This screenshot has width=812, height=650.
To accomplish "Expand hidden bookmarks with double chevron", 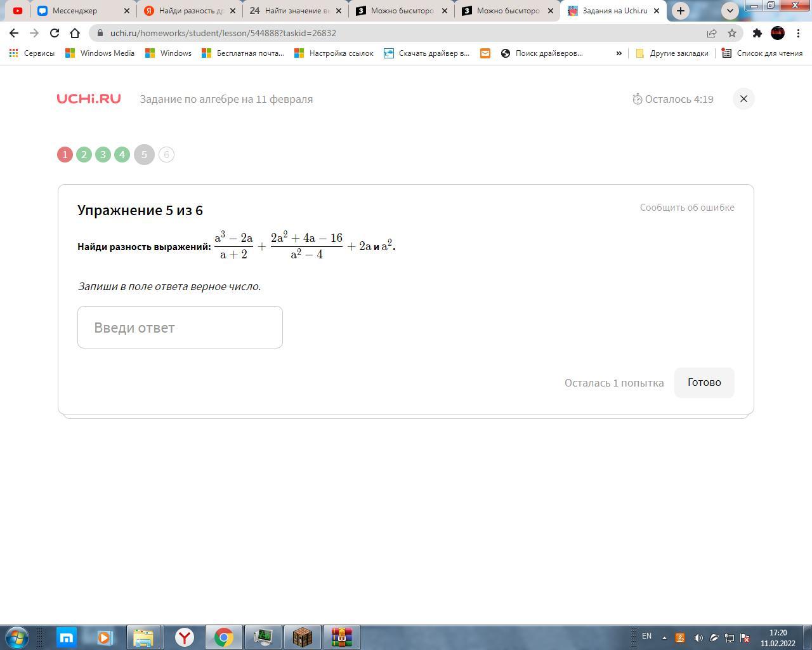I will pos(619,53).
